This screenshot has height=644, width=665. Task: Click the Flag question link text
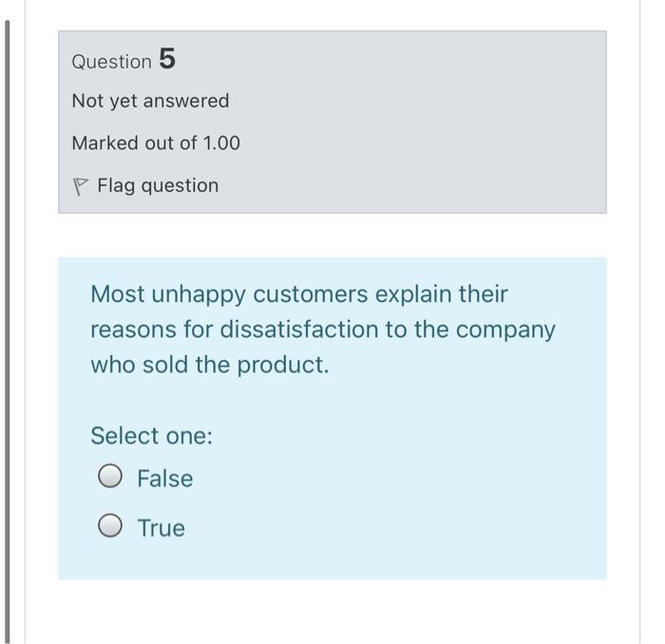(158, 185)
